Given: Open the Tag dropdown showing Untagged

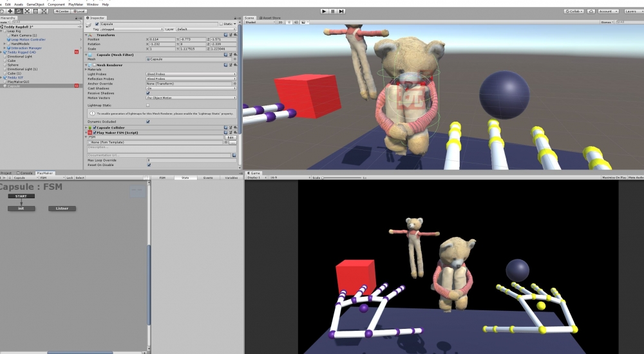Looking at the screenshot, I should coord(131,29).
